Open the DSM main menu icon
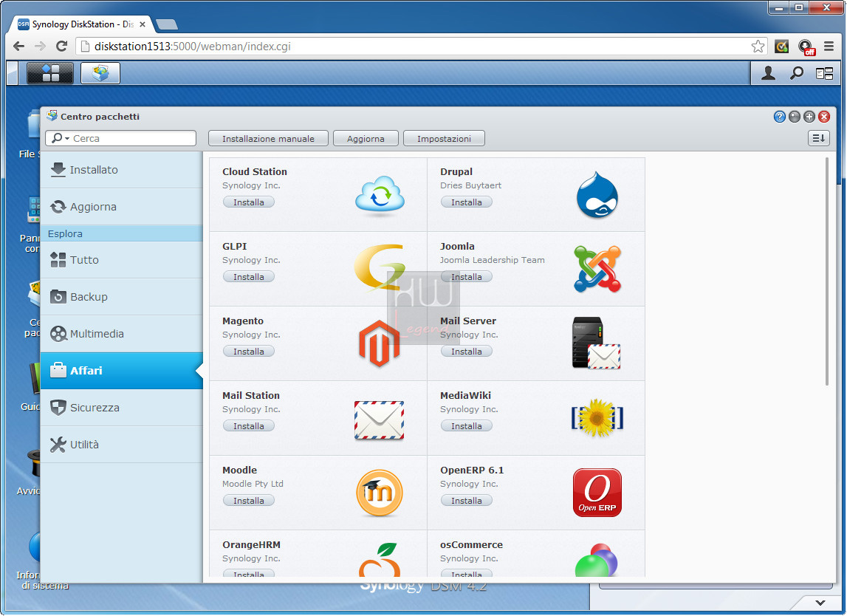 [x=50, y=73]
